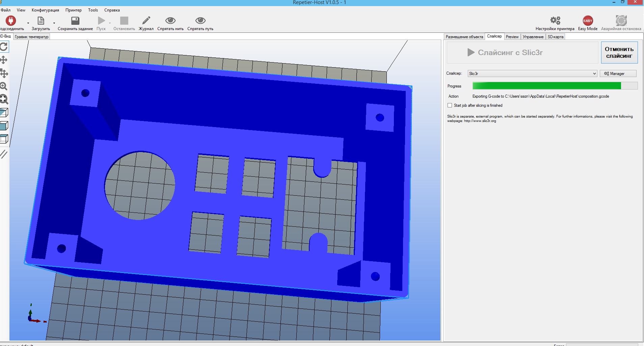Click the red Подсоединить connect plug icon

[x=10, y=21]
